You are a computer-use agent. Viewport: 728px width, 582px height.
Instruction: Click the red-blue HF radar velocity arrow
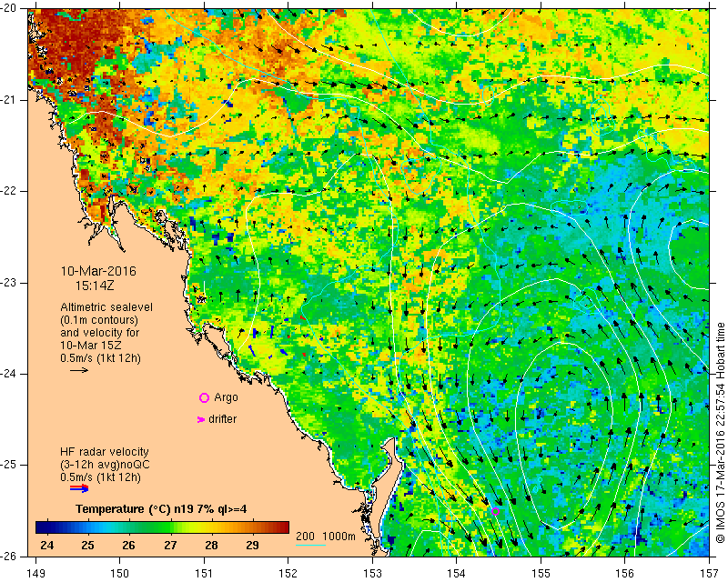pyautogui.click(x=79, y=487)
